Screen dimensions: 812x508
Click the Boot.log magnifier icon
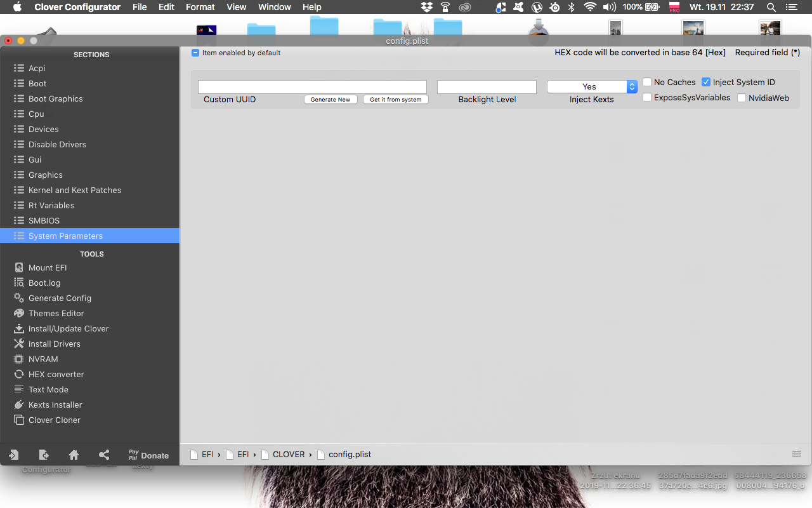point(19,283)
